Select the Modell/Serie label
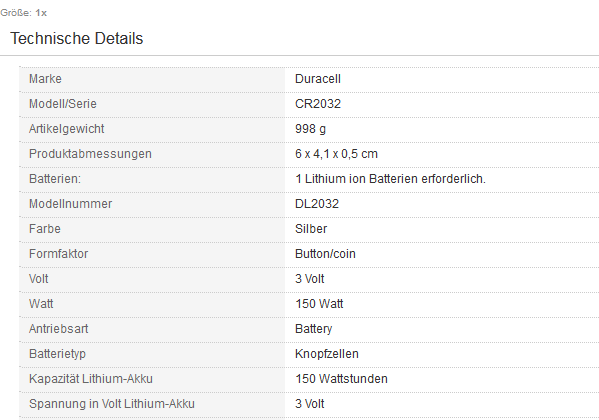599x420 pixels. tap(63, 104)
